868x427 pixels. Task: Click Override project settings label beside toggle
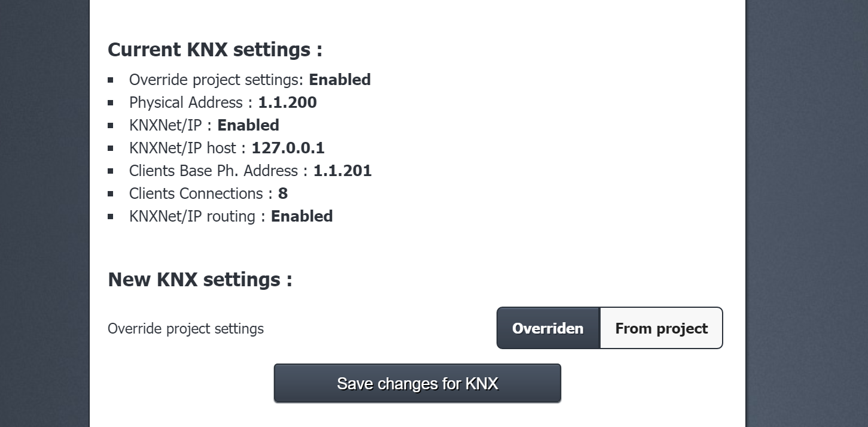coord(185,329)
